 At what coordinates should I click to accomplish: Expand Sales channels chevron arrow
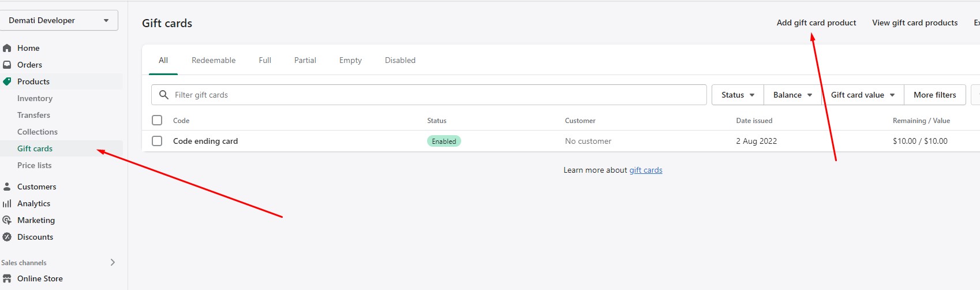[113, 262]
